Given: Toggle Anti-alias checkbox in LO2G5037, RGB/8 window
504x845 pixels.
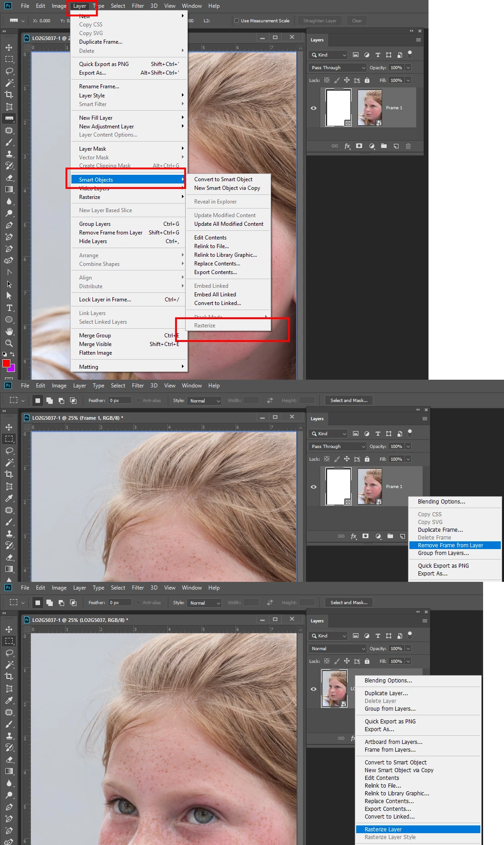Looking at the screenshot, I should tap(139, 603).
